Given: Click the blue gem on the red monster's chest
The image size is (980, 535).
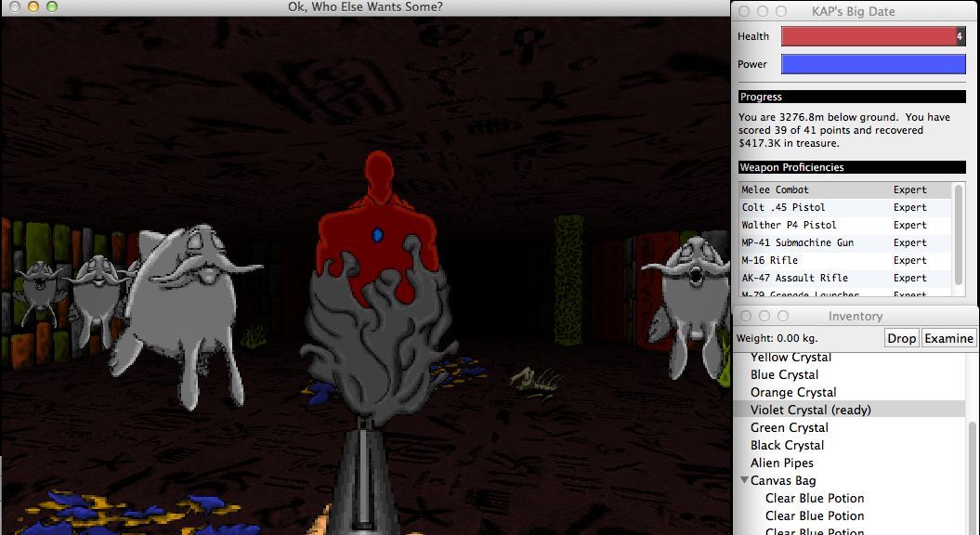Looking at the screenshot, I should 377,236.
